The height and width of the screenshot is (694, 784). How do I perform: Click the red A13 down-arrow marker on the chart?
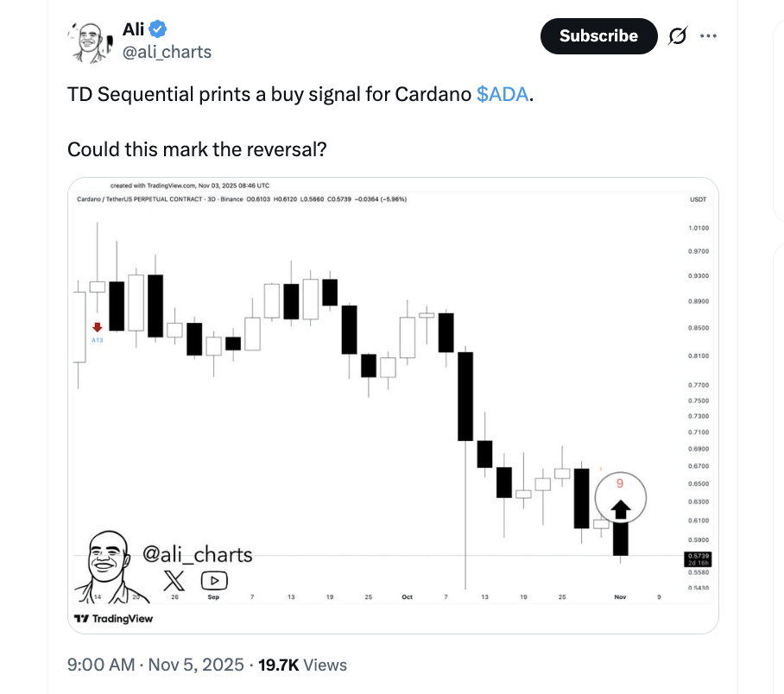[97, 328]
